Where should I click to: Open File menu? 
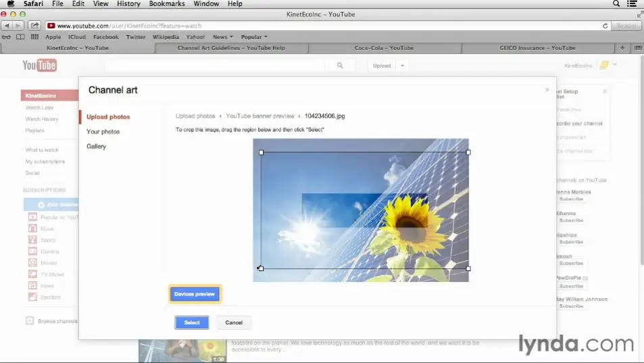tap(57, 3)
